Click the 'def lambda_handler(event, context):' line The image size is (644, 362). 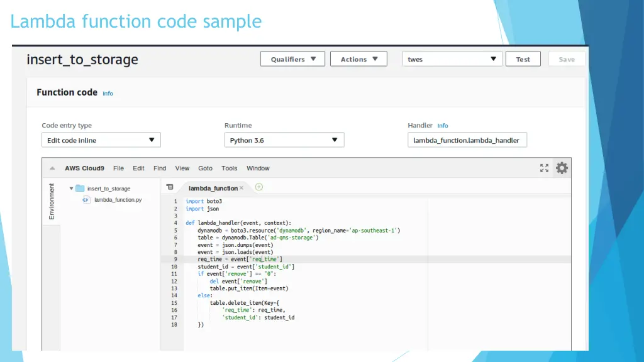(238, 223)
